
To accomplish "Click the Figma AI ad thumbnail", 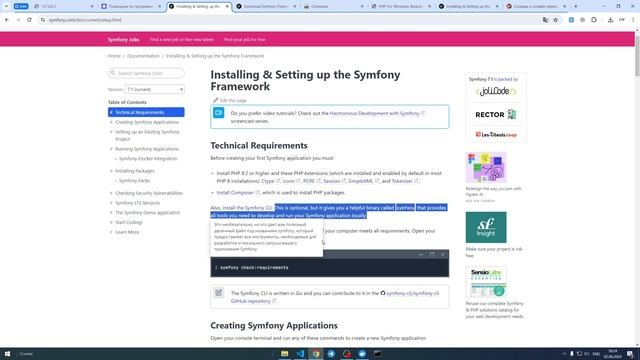I will [x=486, y=167].
